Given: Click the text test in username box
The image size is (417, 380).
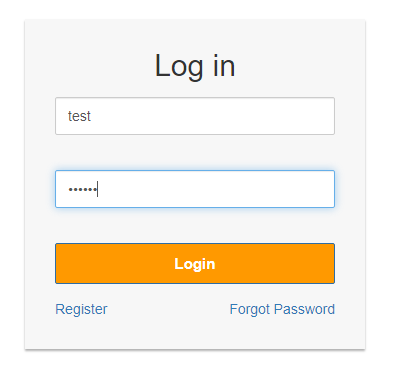Looking at the screenshot, I should (x=79, y=116).
